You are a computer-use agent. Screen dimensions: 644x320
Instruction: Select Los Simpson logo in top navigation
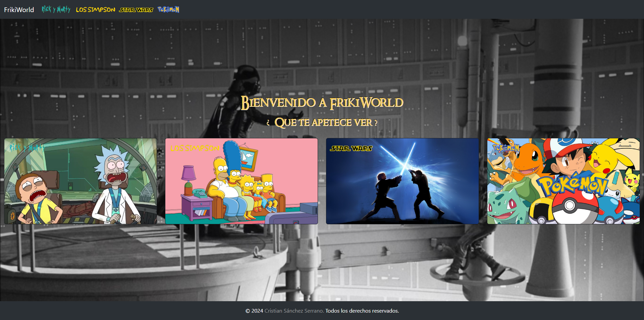point(95,10)
